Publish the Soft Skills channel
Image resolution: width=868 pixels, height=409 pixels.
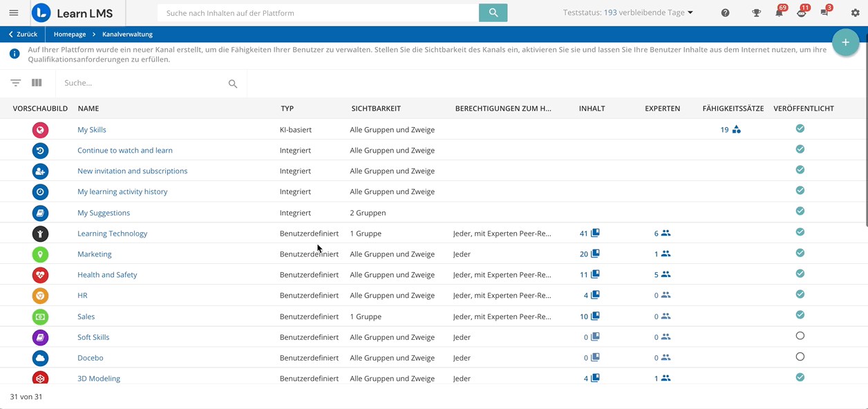pos(800,336)
